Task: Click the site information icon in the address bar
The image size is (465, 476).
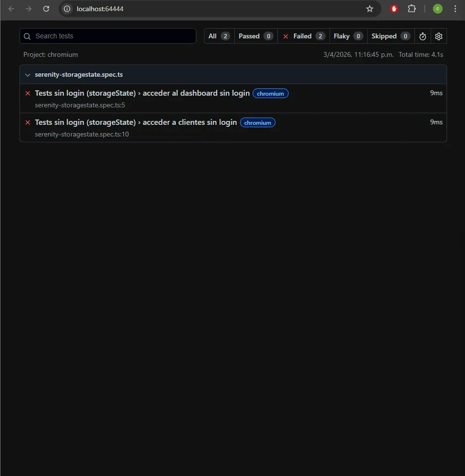Action: tap(67, 8)
